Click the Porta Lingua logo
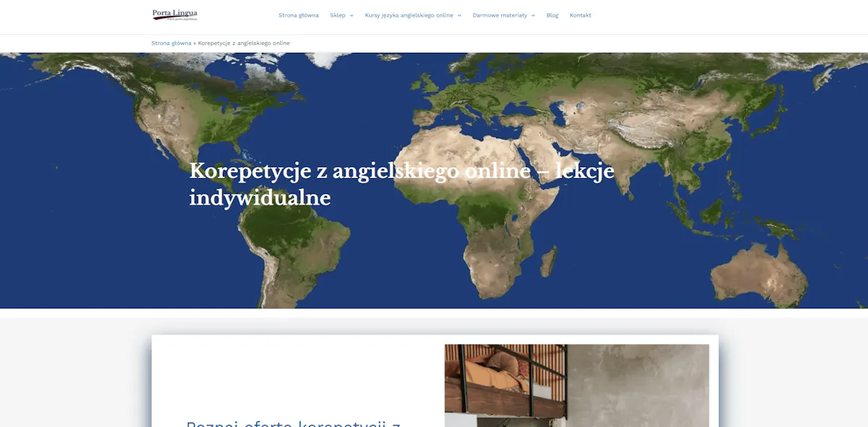868x427 pixels. pyautogui.click(x=175, y=14)
